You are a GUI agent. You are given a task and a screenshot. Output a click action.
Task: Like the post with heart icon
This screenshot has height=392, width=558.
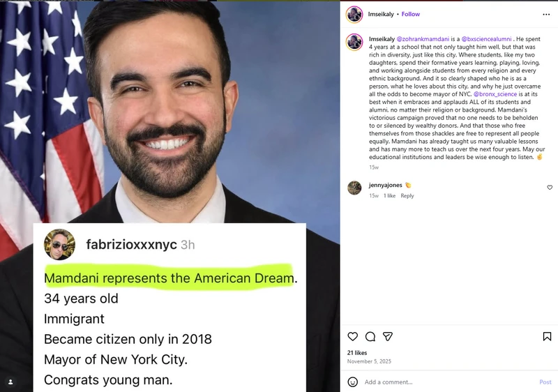coord(352,336)
